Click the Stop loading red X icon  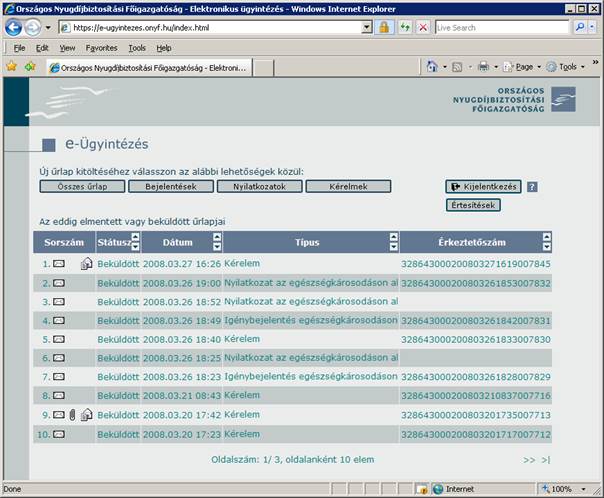[423, 28]
